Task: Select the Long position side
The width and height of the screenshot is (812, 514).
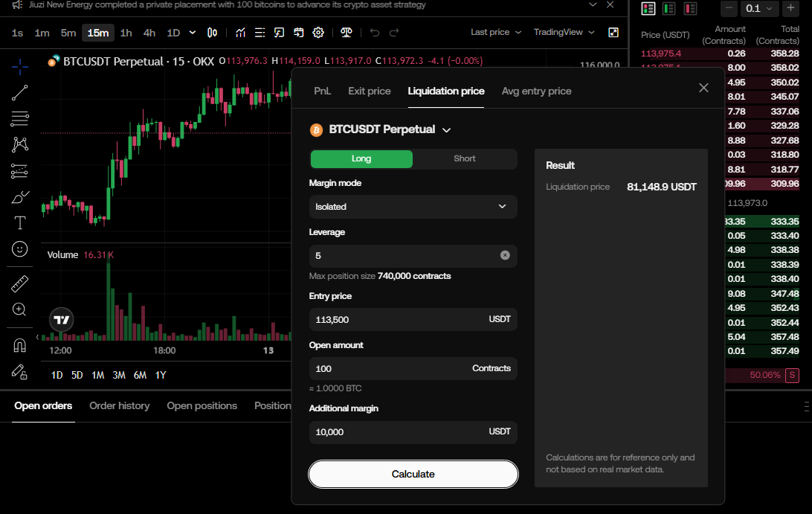Action: pyautogui.click(x=361, y=158)
